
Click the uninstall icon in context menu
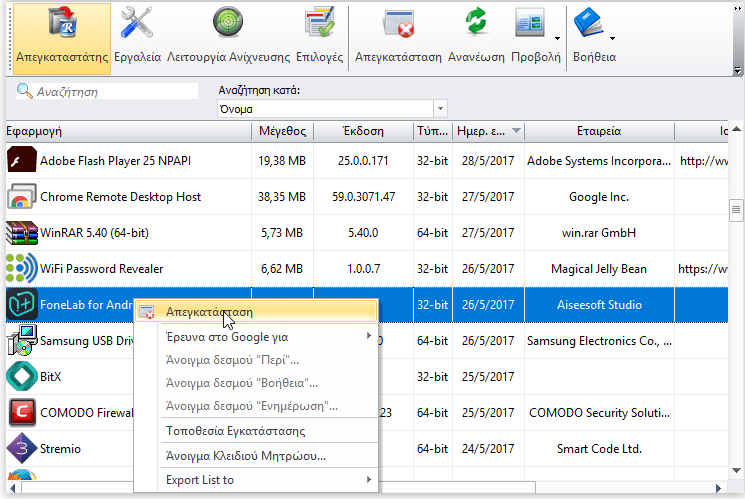coord(147,312)
